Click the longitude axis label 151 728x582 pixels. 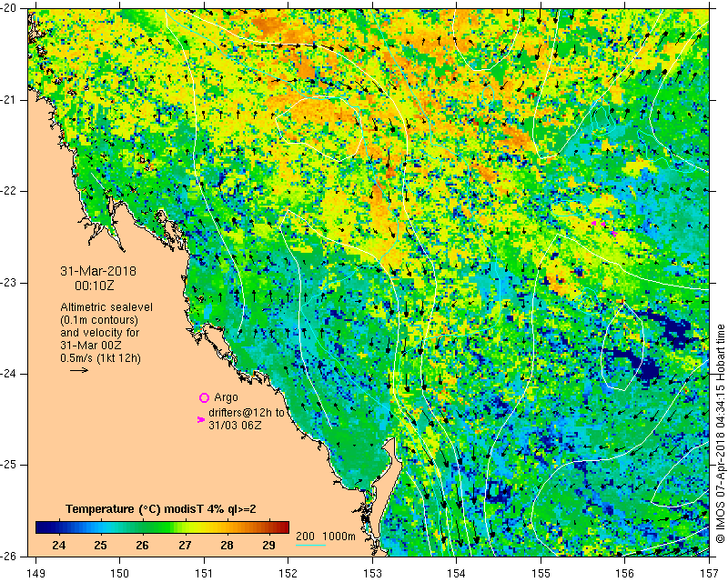(204, 573)
